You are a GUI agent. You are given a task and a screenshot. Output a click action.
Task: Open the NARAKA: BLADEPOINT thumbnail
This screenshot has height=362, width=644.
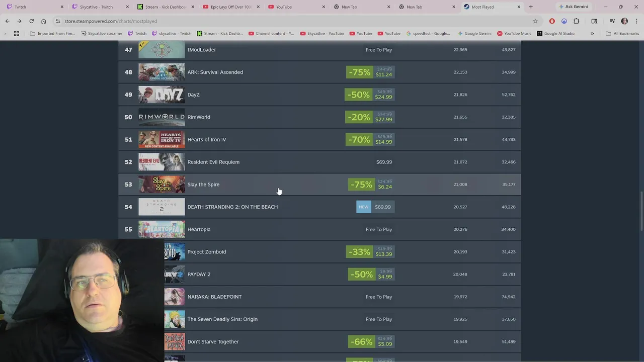point(175,297)
